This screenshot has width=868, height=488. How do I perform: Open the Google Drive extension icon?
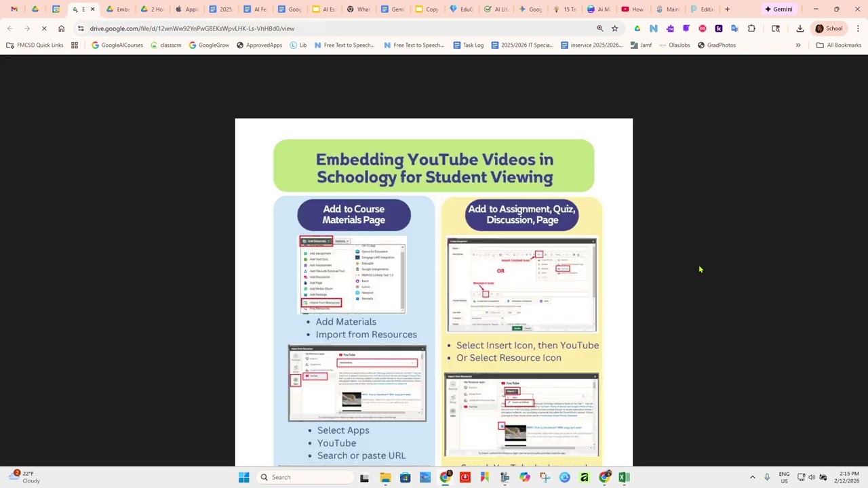(x=637, y=28)
